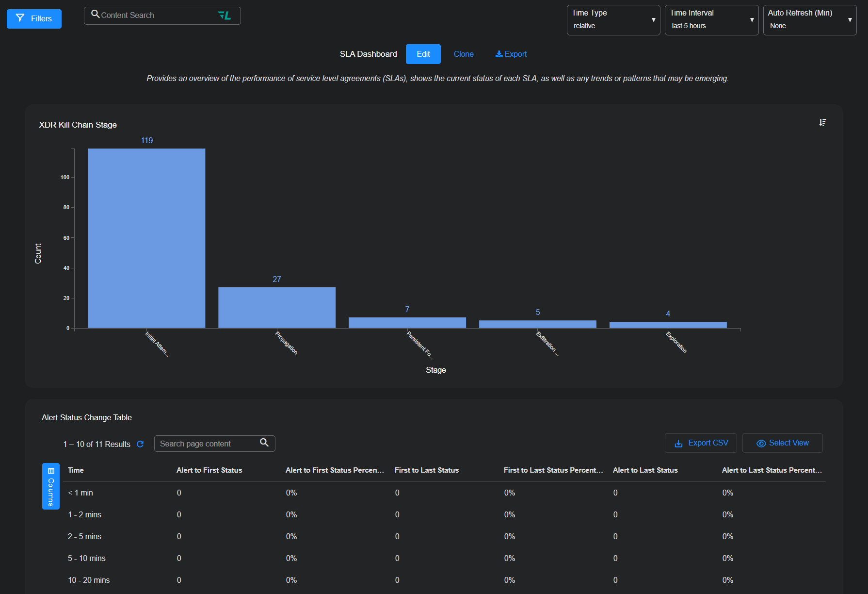
Task: Clone the SLA Dashboard
Action: [464, 54]
